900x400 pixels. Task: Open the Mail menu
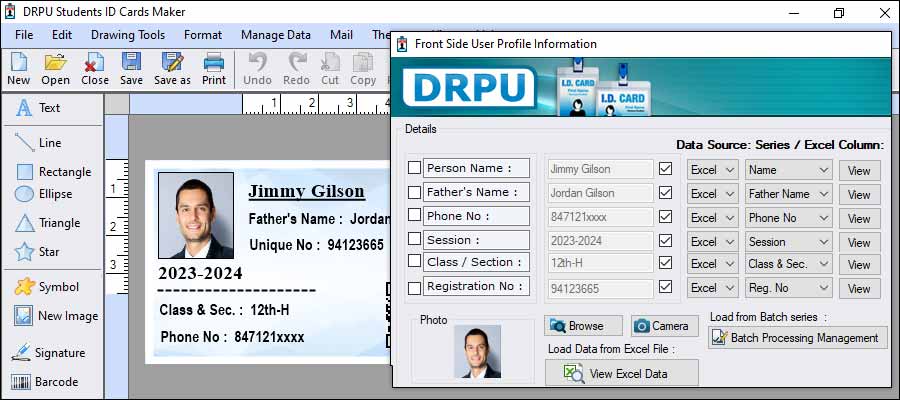click(x=342, y=35)
